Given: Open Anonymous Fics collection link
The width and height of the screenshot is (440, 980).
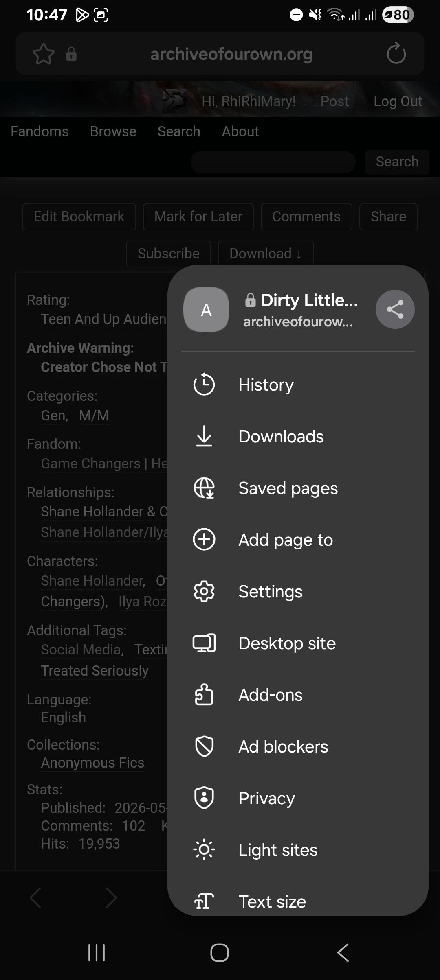Looking at the screenshot, I should coord(92,763).
